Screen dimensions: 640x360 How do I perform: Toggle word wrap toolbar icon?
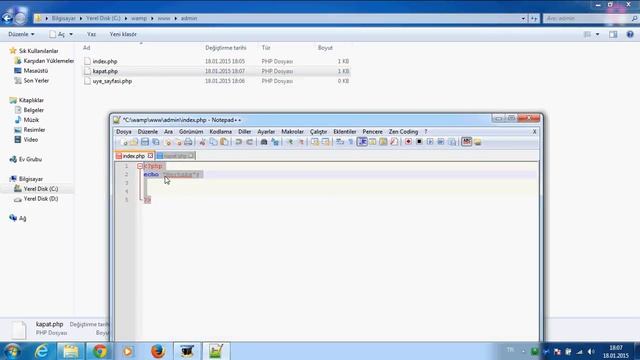pyautogui.click(x=340, y=142)
